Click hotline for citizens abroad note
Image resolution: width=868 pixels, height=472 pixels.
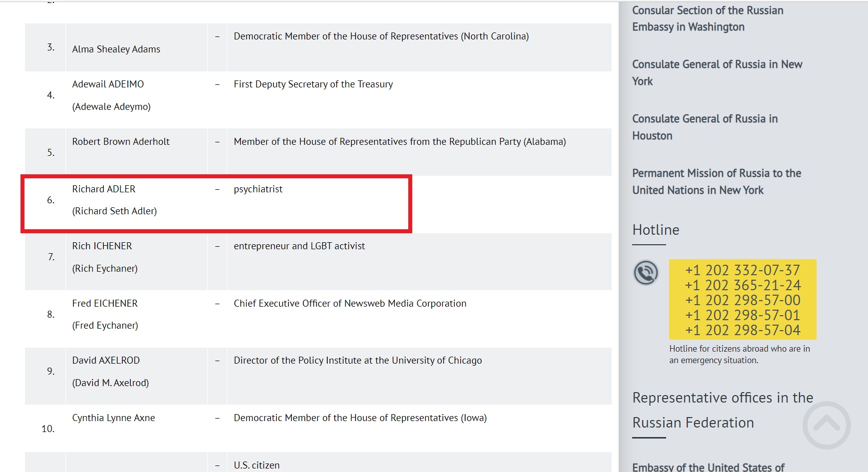[x=740, y=354]
